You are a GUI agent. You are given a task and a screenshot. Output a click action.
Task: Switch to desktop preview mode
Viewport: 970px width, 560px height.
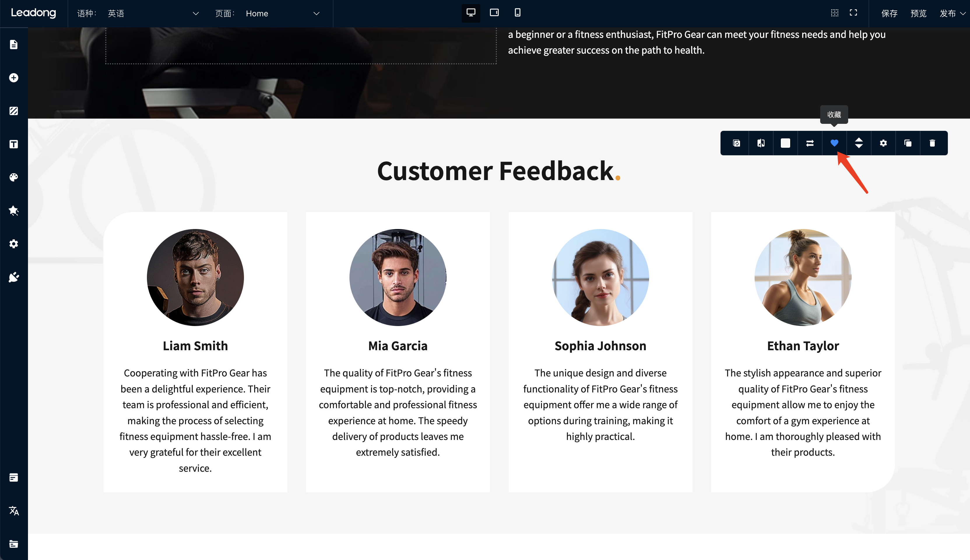pyautogui.click(x=470, y=13)
